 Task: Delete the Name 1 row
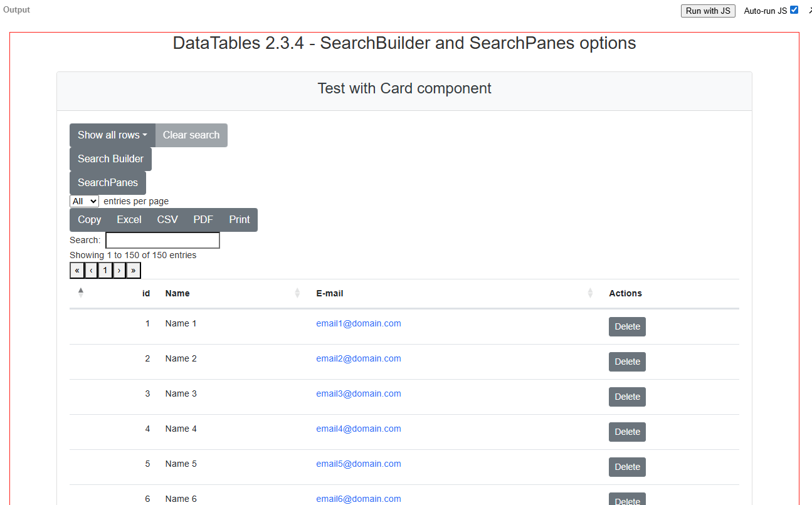[627, 327]
